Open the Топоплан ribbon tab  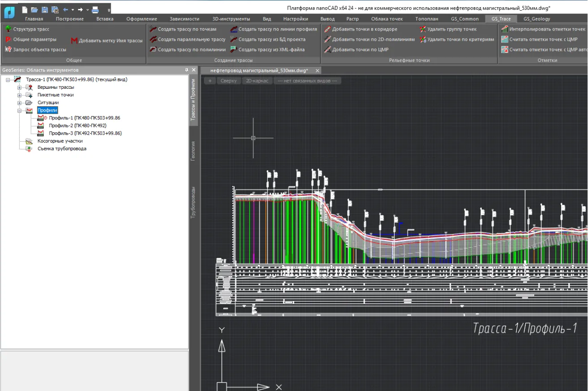tap(427, 19)
